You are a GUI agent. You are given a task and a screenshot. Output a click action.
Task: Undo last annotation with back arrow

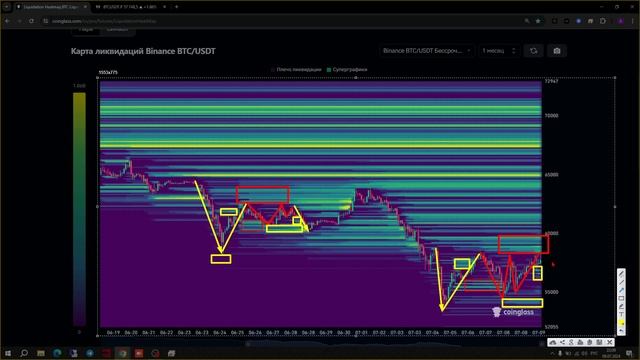pos(621,331)
